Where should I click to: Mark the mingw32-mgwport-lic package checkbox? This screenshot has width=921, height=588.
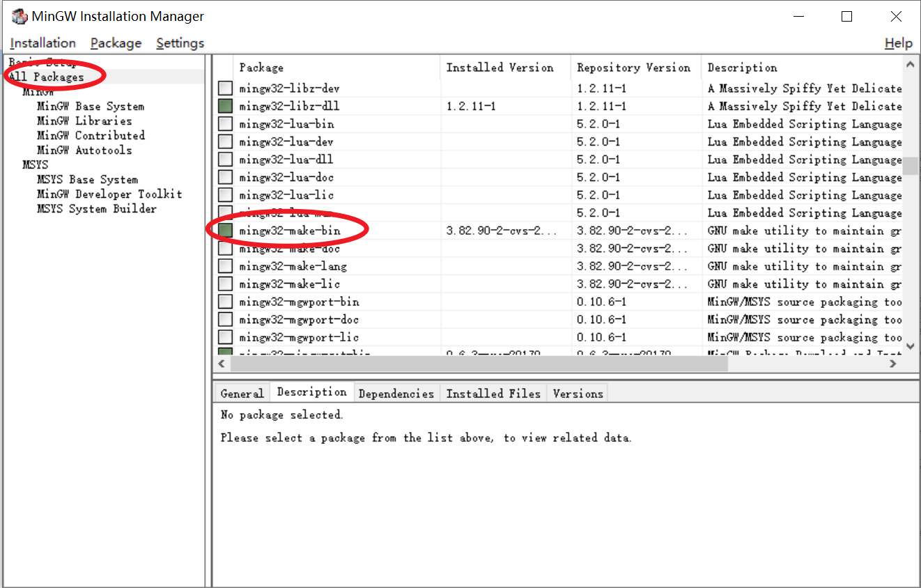click(225, 337)
